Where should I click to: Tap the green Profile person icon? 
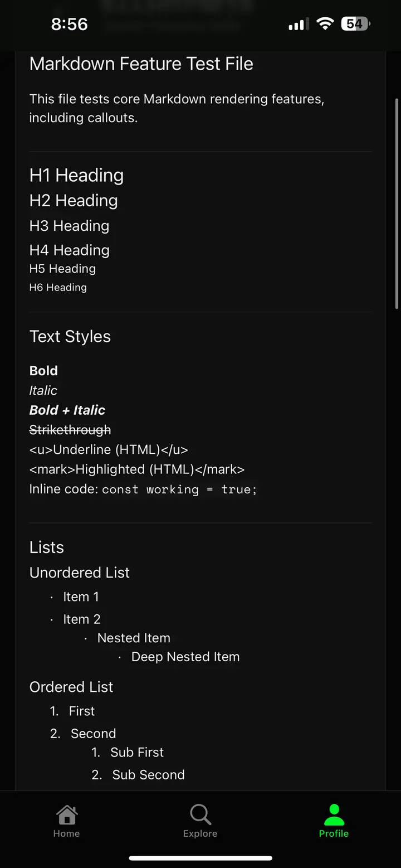(x=334, y=814)
